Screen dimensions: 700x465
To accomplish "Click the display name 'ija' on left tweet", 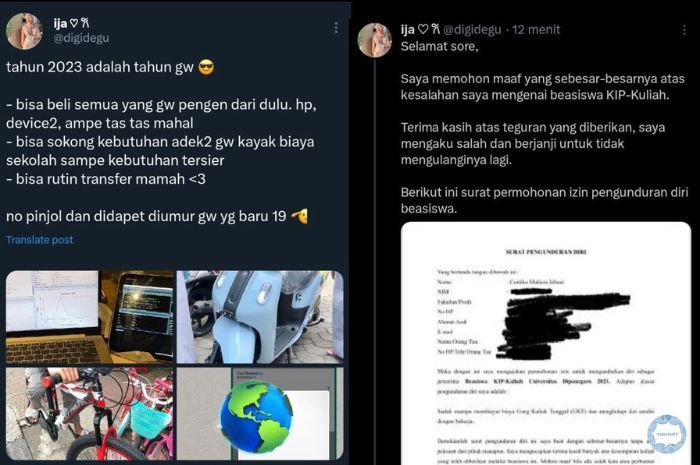I will [60, 23].
